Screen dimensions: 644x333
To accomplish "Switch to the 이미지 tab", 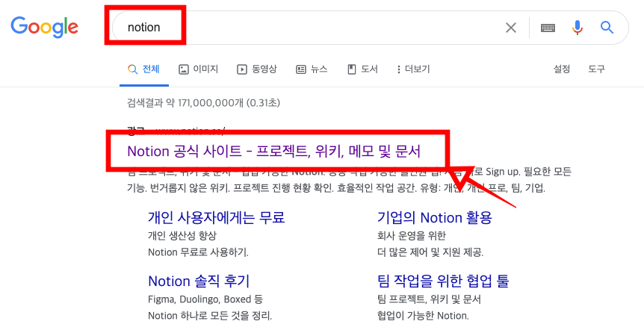I will (x=199, y=69).
